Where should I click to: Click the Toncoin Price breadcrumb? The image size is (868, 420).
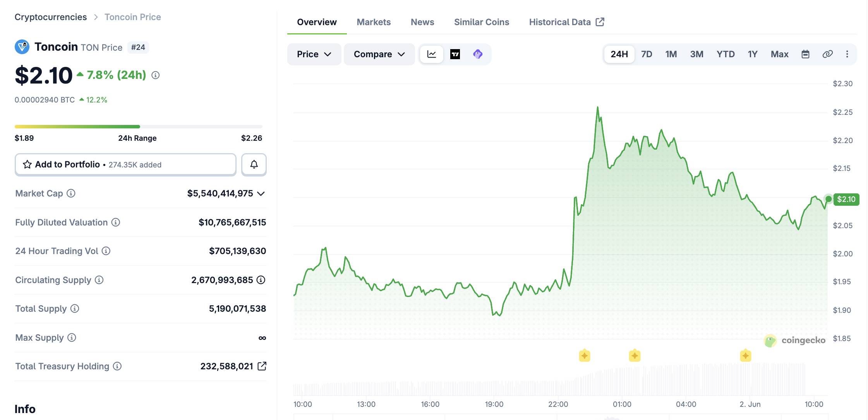(133, 17)
